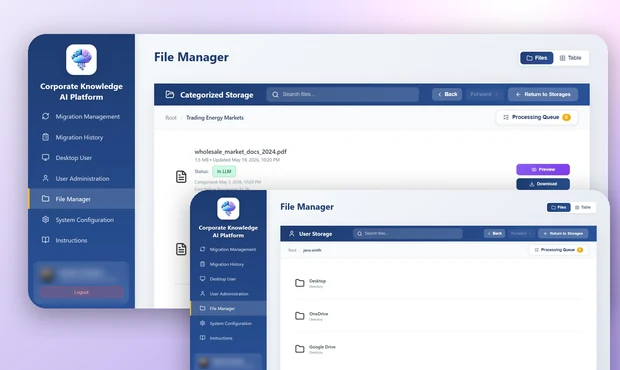Open User Administration in the back window sidebar

pos(81,178)
